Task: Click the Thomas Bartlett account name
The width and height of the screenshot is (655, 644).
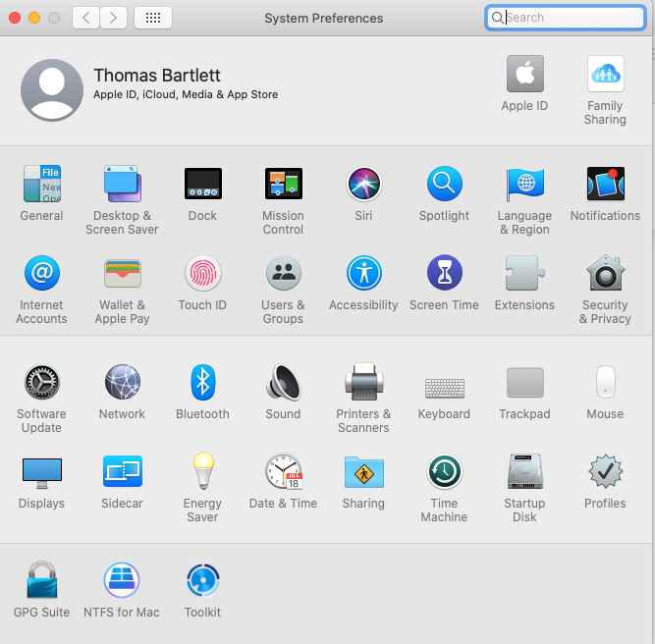Action: pos(157,76)
